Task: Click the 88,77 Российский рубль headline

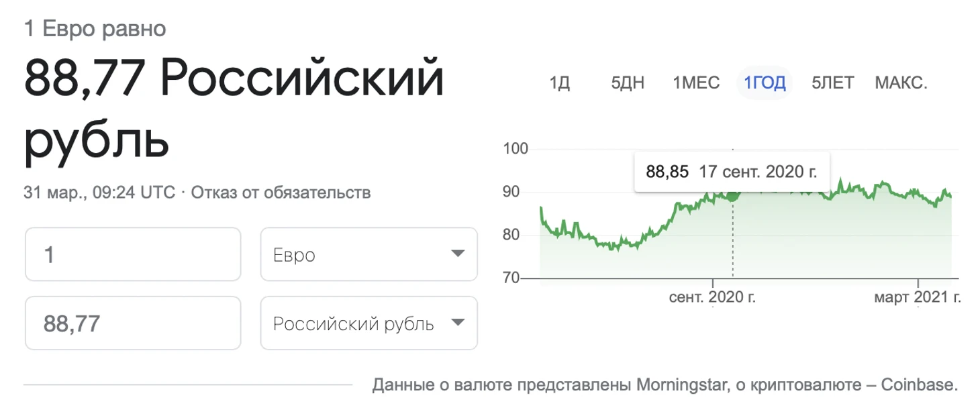Action: click(234, 107)
